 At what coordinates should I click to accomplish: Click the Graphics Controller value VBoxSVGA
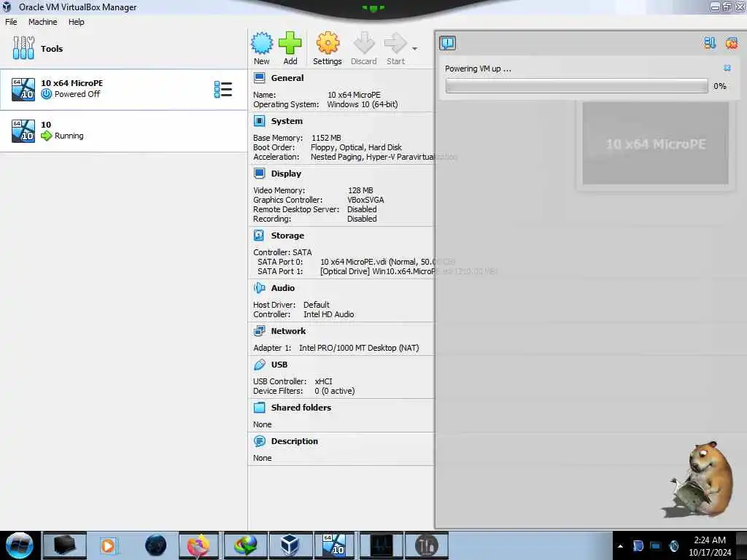pyautogui.click(x=365, y=200)
